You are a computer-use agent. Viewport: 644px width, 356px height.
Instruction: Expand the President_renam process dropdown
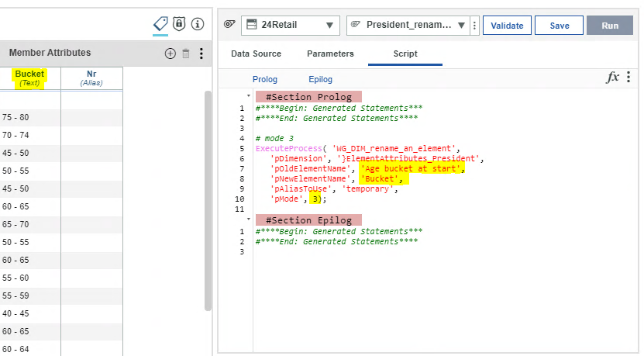point(408,25)
